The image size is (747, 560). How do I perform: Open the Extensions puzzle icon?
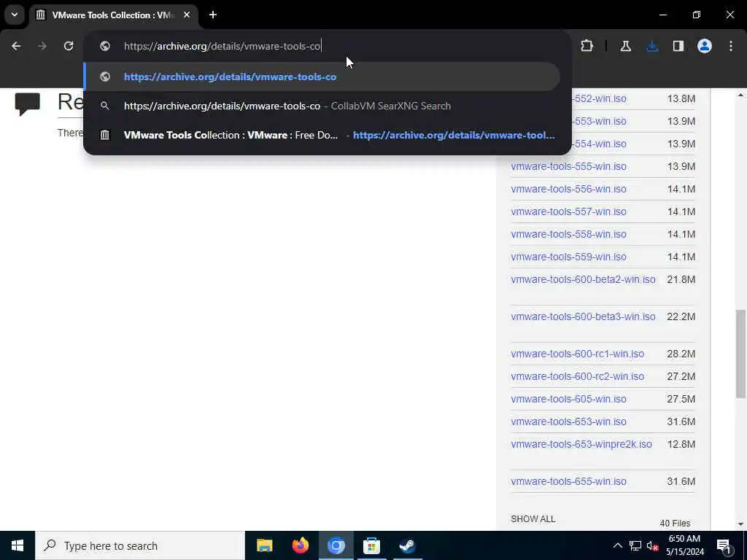tap(587, 46)
